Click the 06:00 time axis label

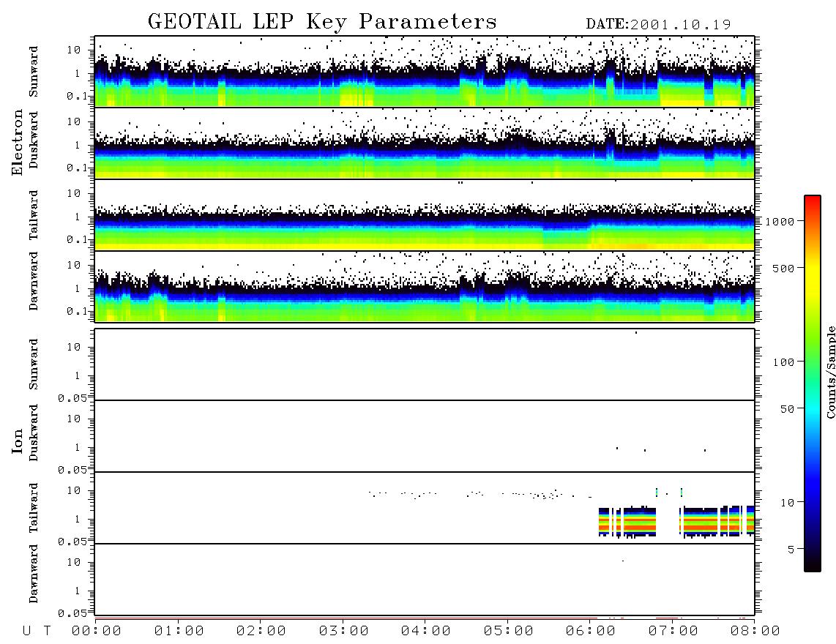pyautogui.click(x=590, y=632)
